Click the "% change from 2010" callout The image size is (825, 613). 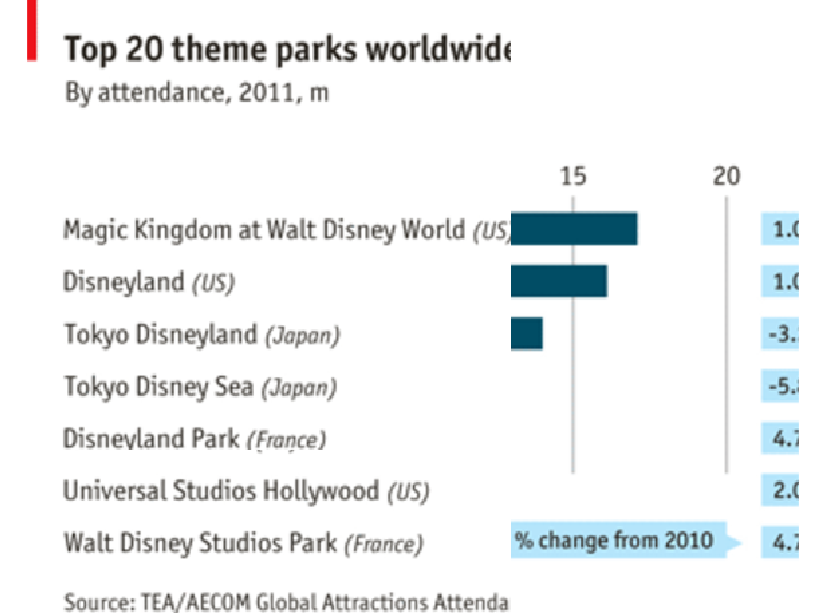tap(626, 540)
